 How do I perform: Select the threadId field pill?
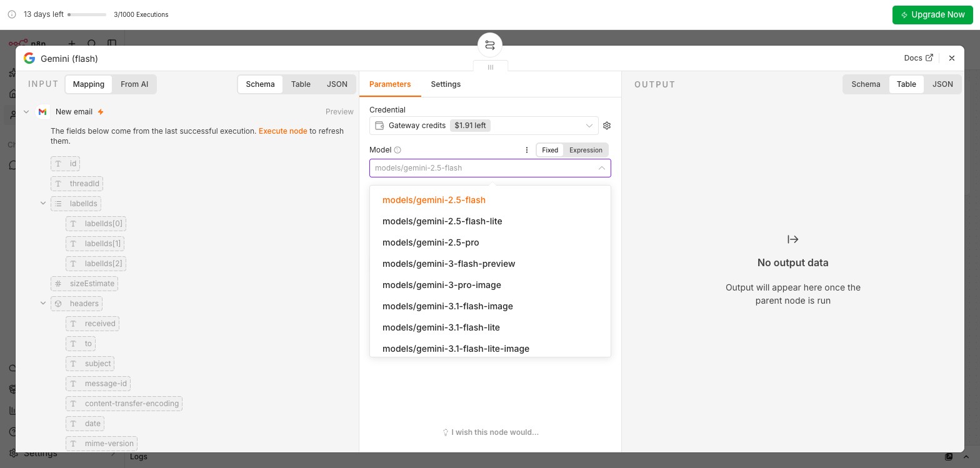[77, 184]
